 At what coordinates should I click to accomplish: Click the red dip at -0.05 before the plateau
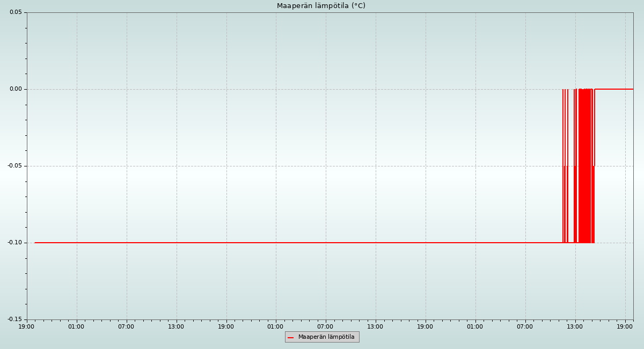[594, 166]
